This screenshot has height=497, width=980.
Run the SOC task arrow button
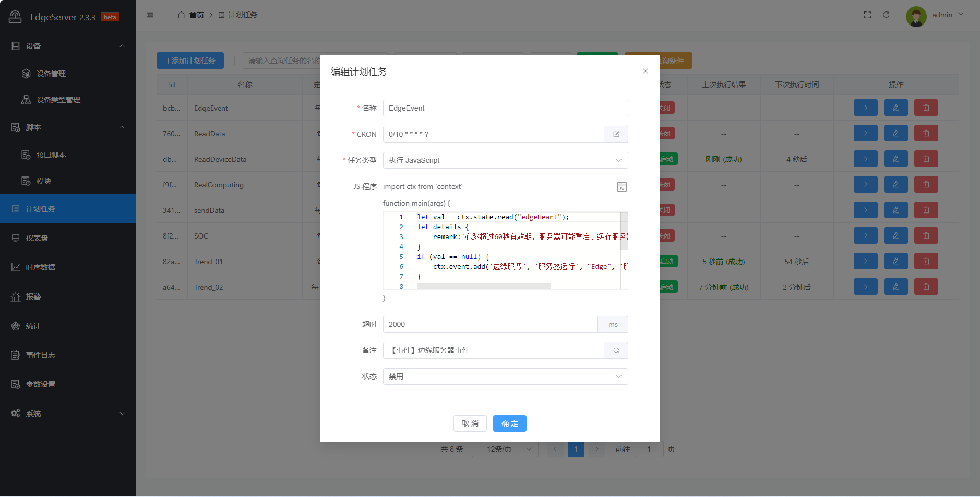tap(865, 236)
